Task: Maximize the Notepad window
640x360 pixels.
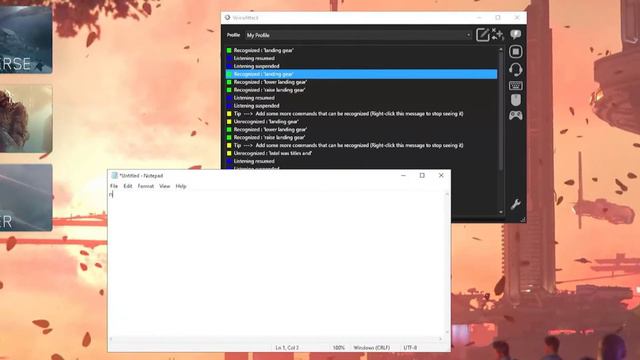Action: pyautogui.click(x=422, y=176)
